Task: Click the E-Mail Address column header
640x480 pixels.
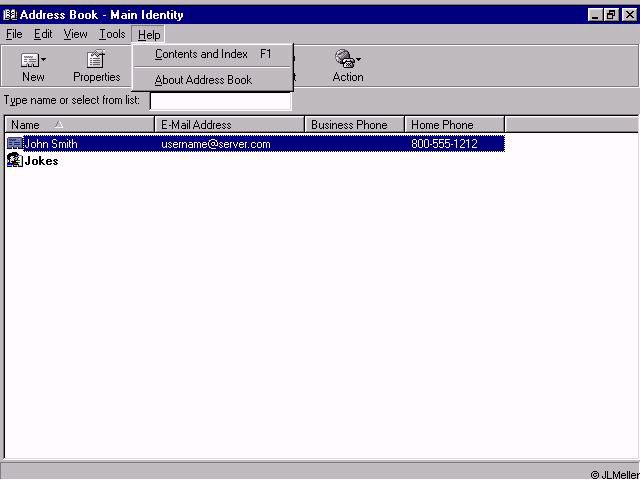Action: 230,125
